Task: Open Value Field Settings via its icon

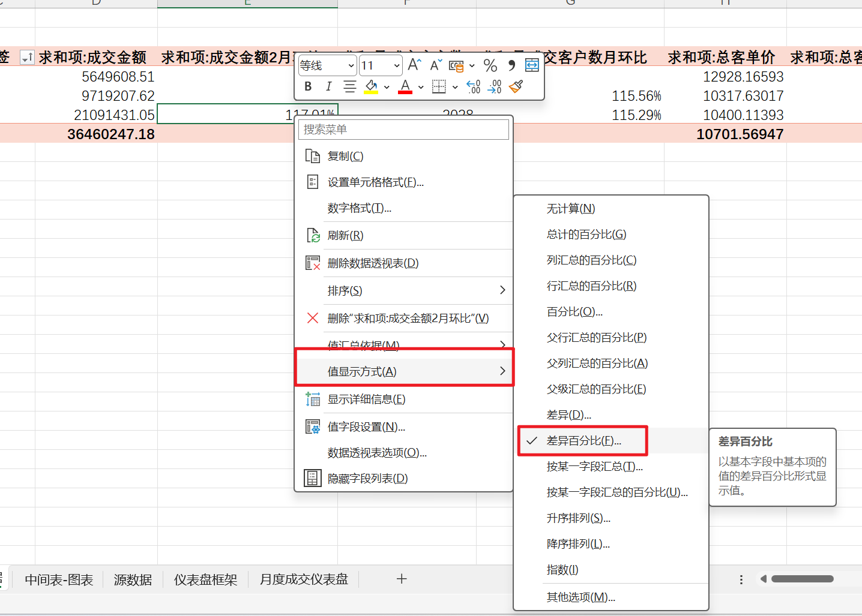Action: pos(313,426)
